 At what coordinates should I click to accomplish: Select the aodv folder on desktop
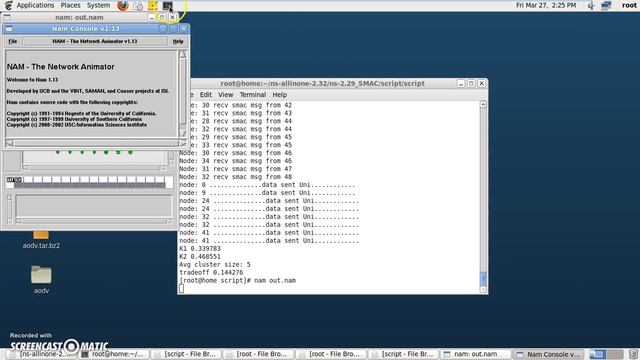click(41, 280)
